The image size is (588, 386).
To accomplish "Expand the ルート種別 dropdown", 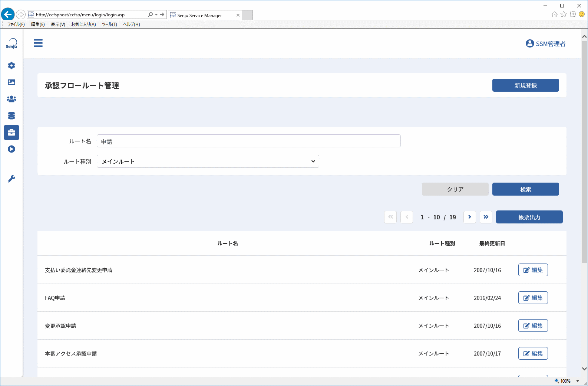I will pos(208,161).
